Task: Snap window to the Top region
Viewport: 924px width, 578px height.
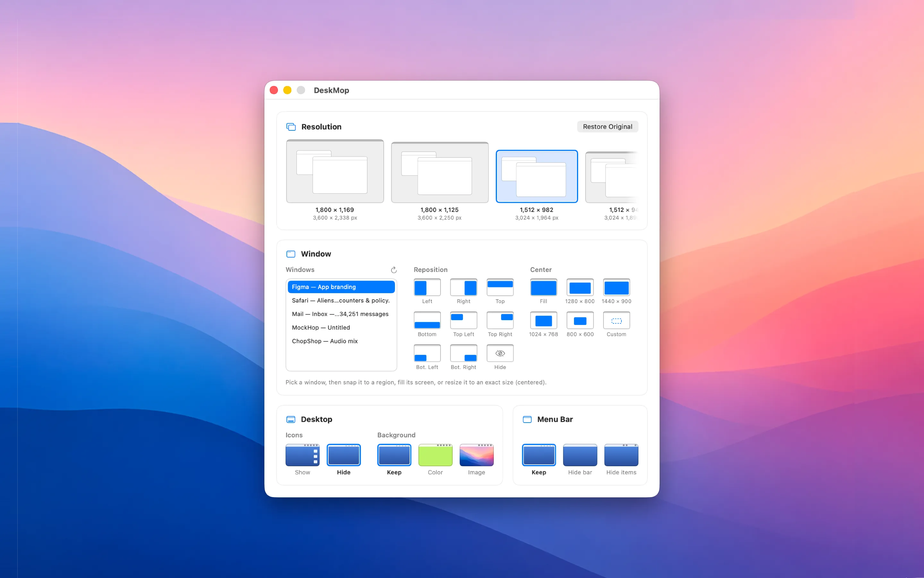Action: pyautogui.click(x=500, y=287)
